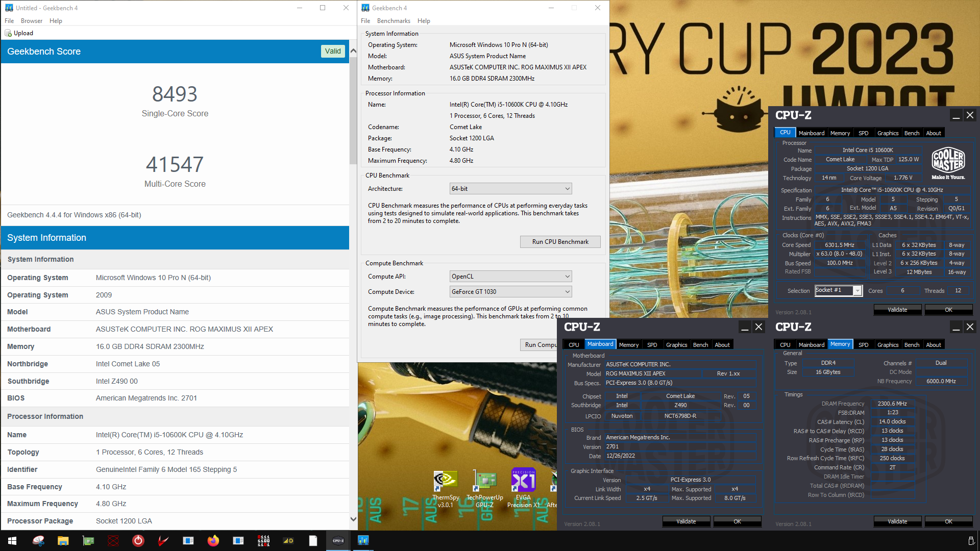The image size is (980, 551).
Task: Click the Cooler Master logo in CPU-Z
Action: point(948,164)
